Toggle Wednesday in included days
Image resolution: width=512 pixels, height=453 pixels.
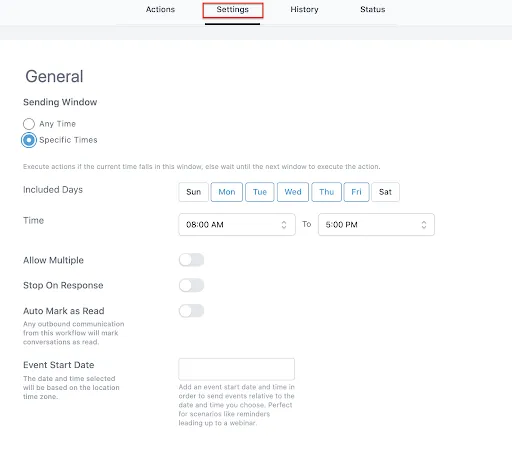tap(293, 192)
